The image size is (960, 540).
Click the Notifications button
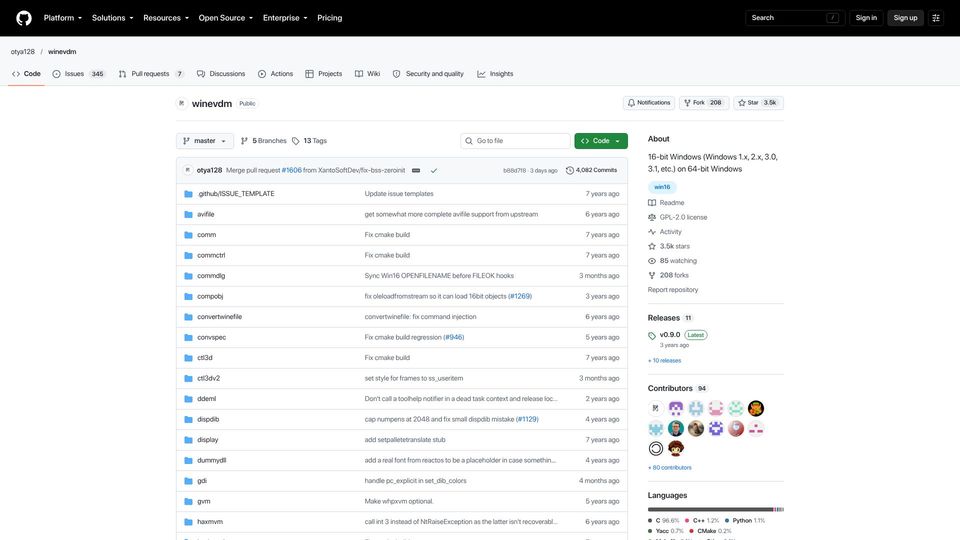(x=648, y=103)
